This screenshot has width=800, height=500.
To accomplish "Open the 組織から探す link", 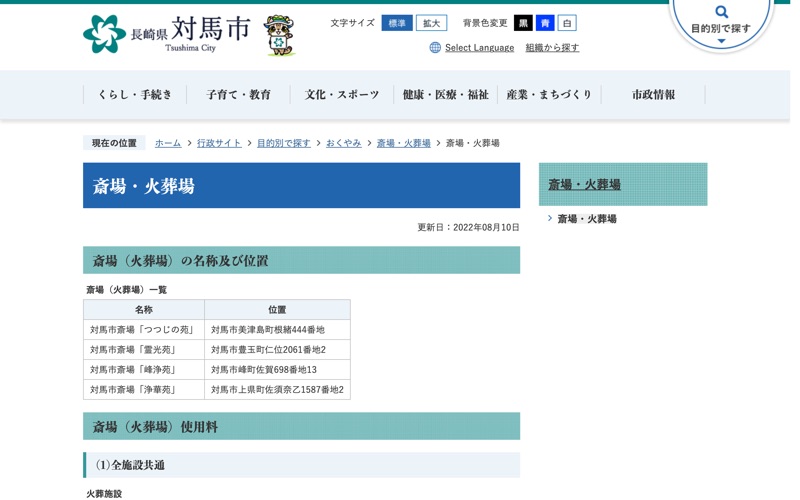I will 552,47.
